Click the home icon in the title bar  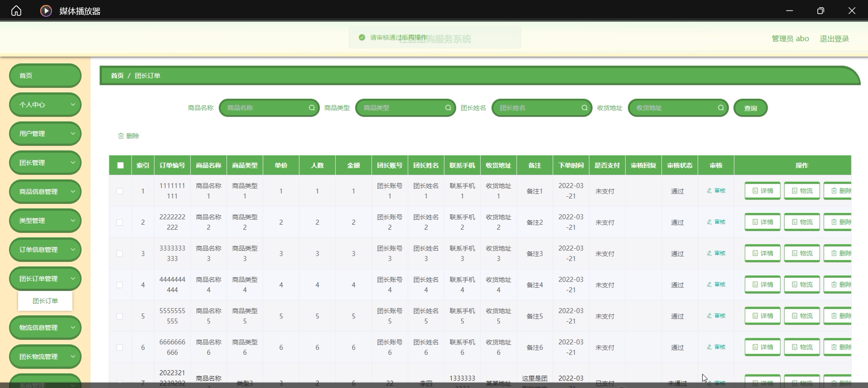click(x=16, y=10)
